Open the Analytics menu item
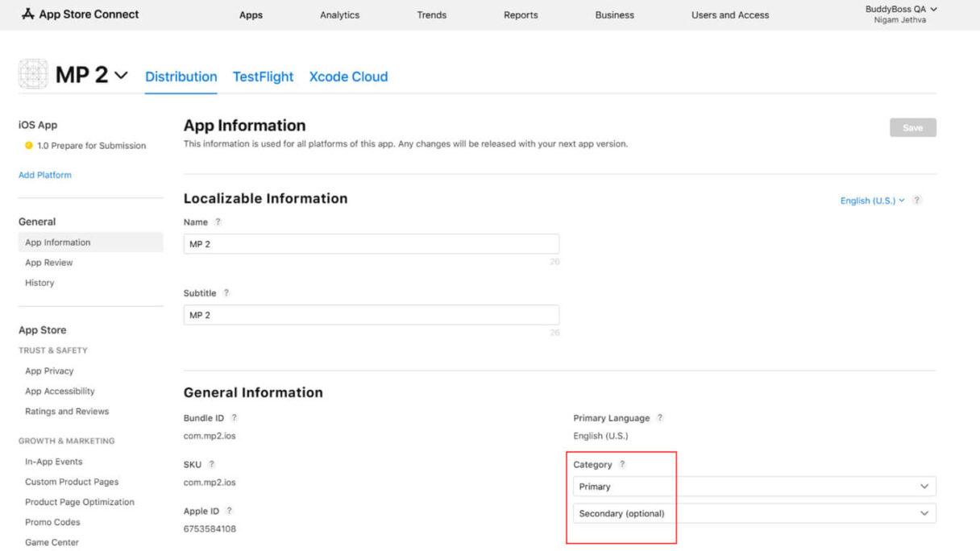 point(339,14)
